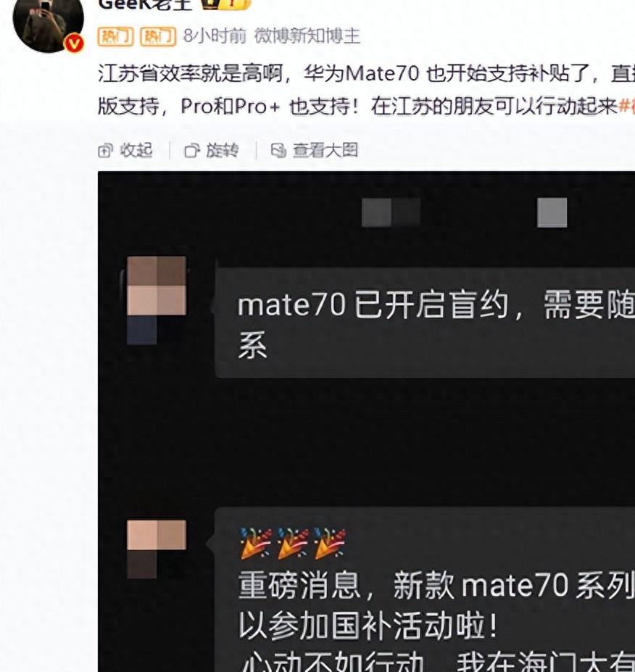This screenshot has width=635, height=672.
Task: Click the gold membership crown badge
Action: [226, 4]
